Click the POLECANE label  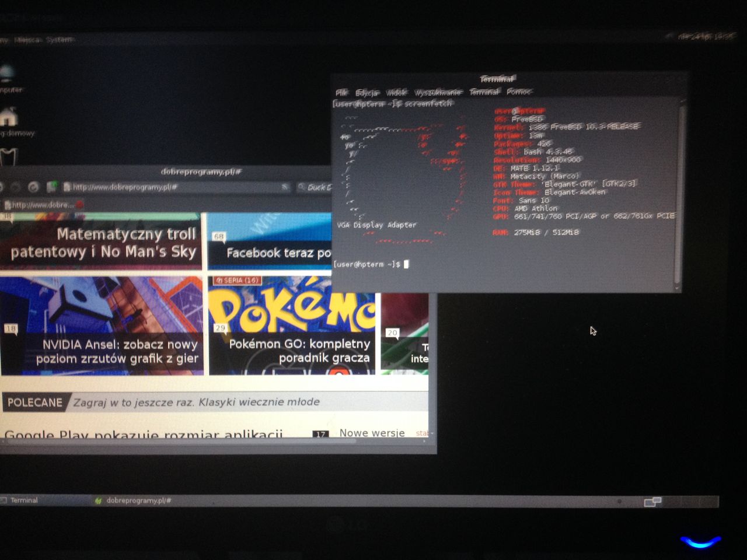coord(34,402)
